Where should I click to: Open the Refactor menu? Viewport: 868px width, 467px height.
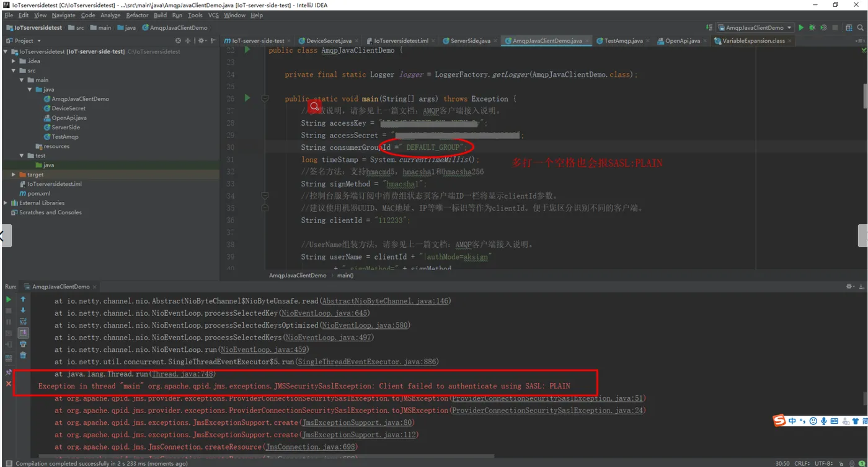(x=137, y=15)
